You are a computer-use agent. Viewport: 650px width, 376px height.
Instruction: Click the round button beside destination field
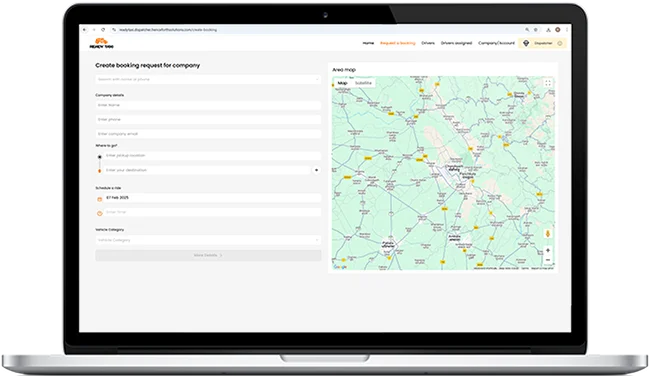point(316,170)
